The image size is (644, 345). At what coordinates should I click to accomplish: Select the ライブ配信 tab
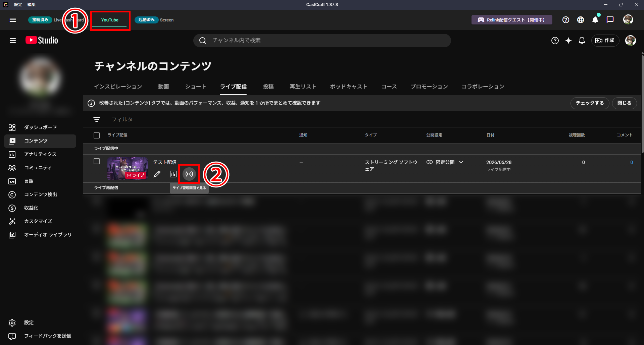click(x=234, y=87)
